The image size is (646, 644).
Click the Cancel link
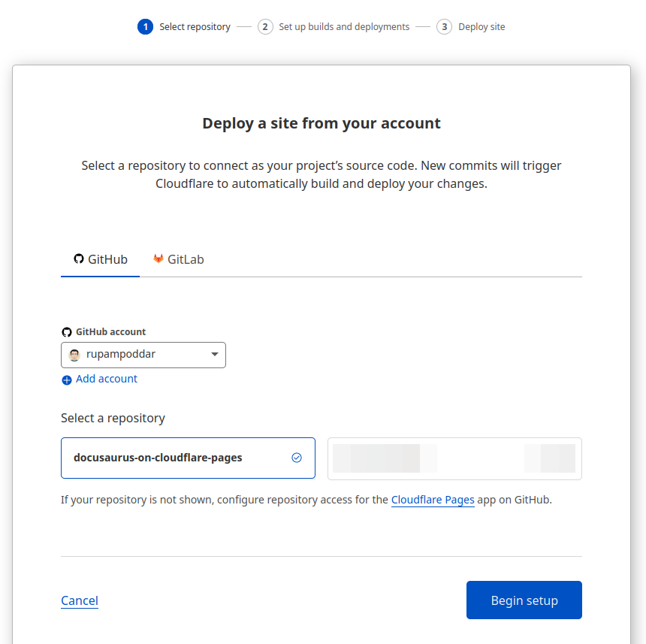click(80, 600)
